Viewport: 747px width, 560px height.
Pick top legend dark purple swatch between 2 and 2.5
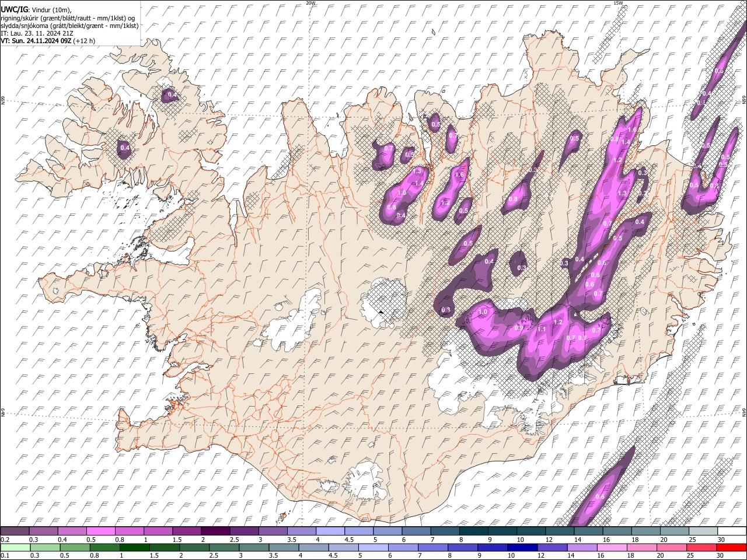(215, 531)
